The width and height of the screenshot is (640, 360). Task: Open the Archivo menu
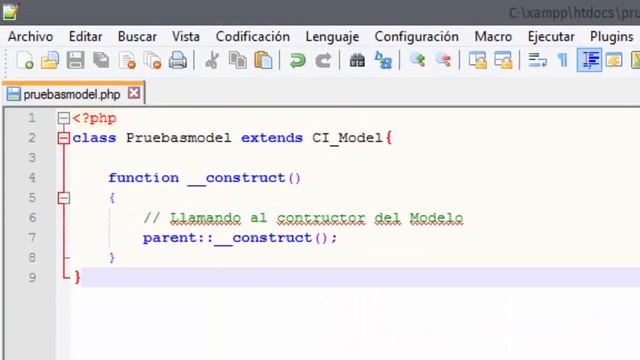[x=31, y=37]
